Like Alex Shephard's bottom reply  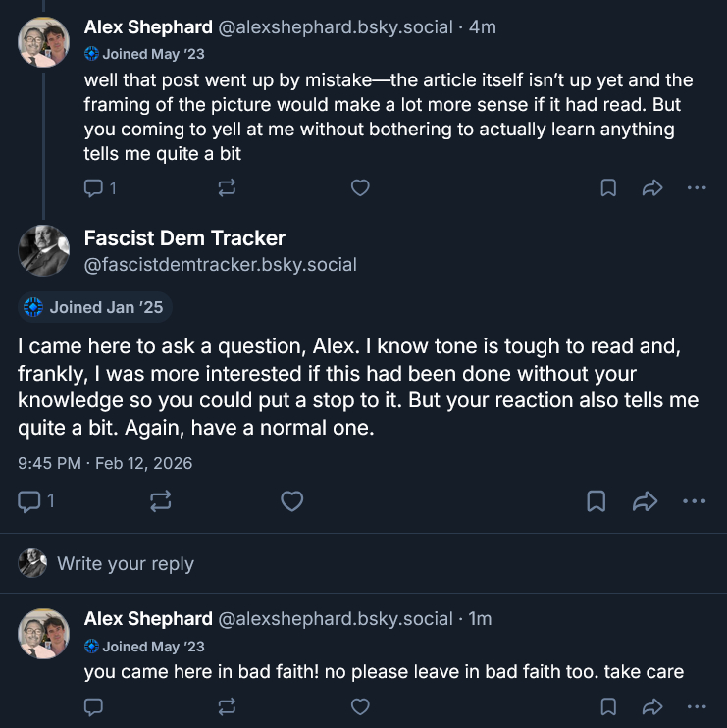tap(360, 706)
